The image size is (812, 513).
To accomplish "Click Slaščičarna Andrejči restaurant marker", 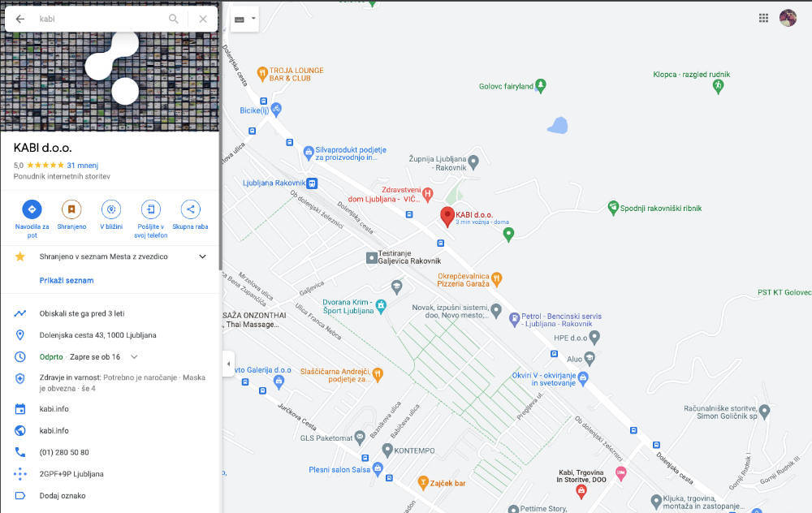I will pyautogui.click(x=378, y=375).
